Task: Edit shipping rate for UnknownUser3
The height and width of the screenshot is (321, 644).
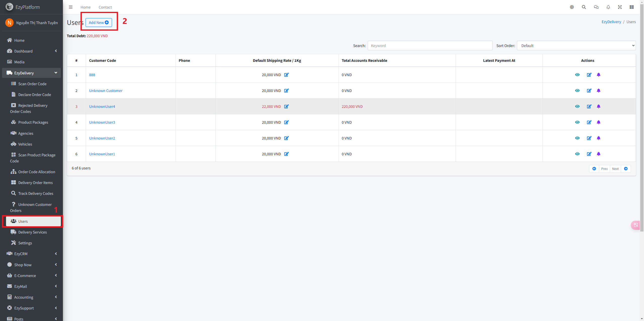Action: [x=287, y=122]
